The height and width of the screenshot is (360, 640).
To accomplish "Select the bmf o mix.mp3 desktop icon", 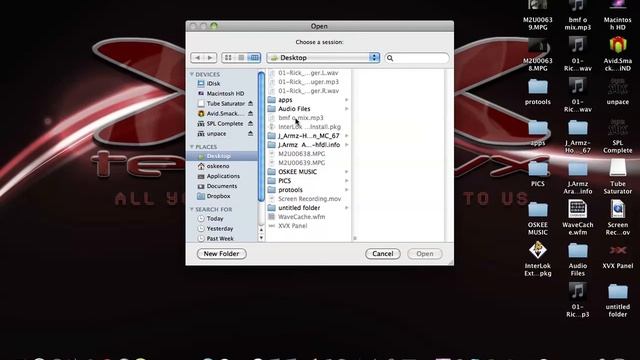I will pyautogui.click(x=578, y=16).
